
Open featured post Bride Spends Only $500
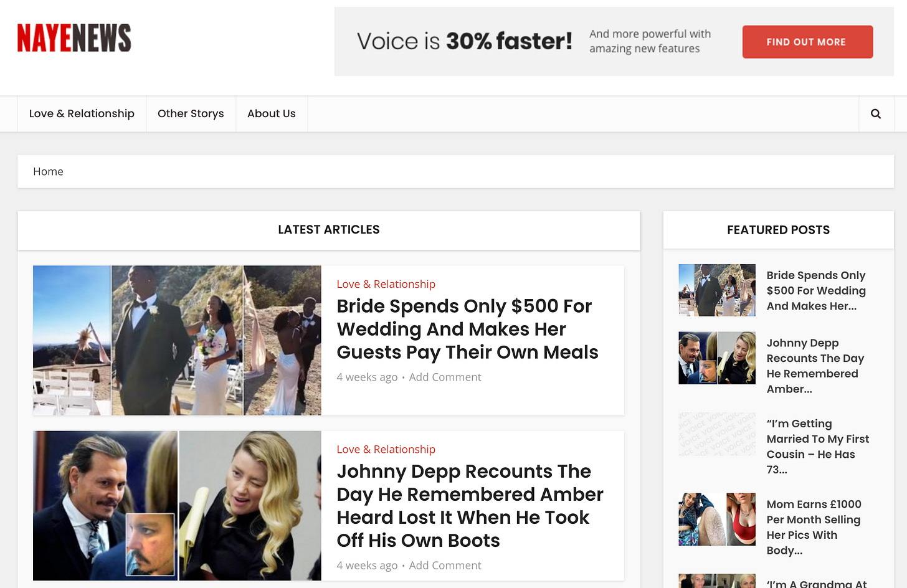pos(816,290)
